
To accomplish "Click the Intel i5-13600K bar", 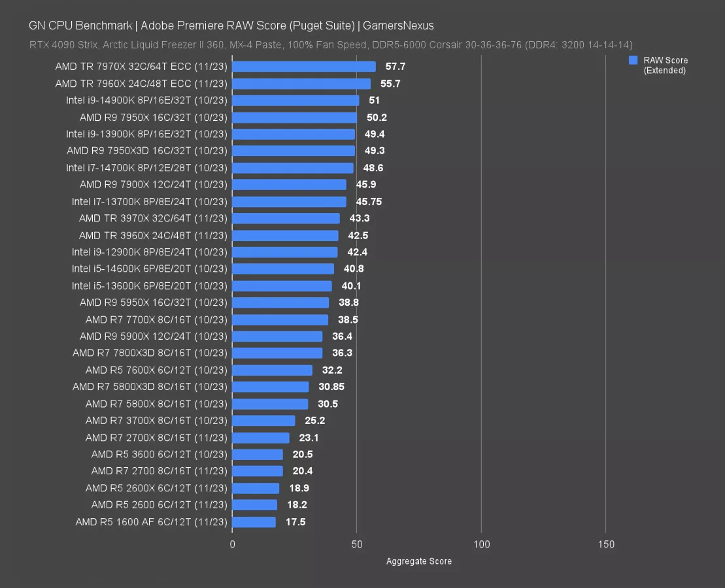I will (x=282, y=286).
